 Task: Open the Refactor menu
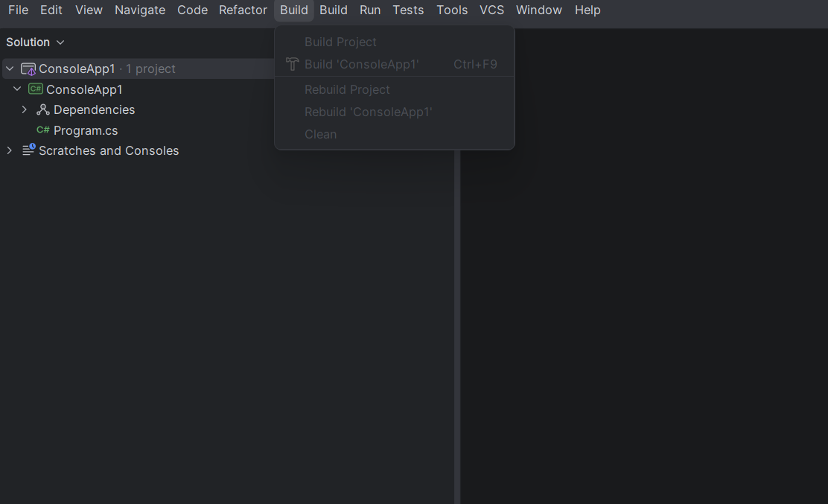coord(243,10)
